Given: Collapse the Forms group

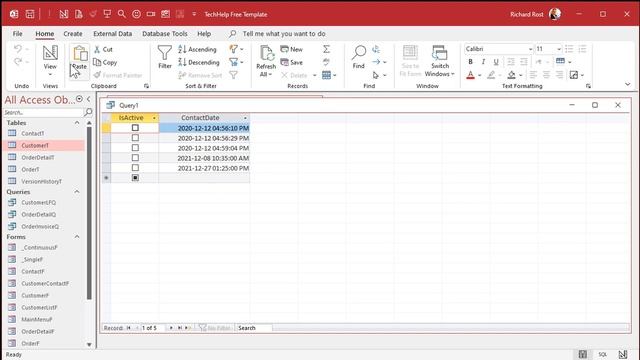Looking at the screenshot, I should (77, 237).
